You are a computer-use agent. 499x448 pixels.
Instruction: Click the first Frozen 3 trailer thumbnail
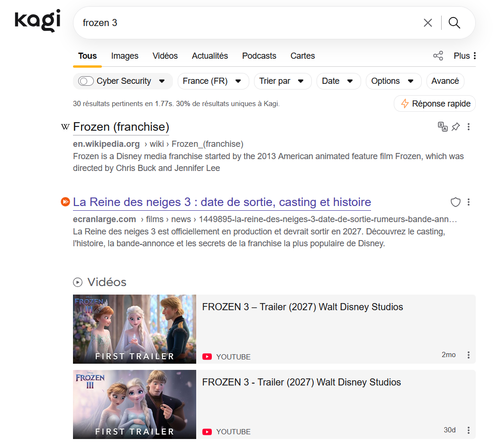coord(134,329)
